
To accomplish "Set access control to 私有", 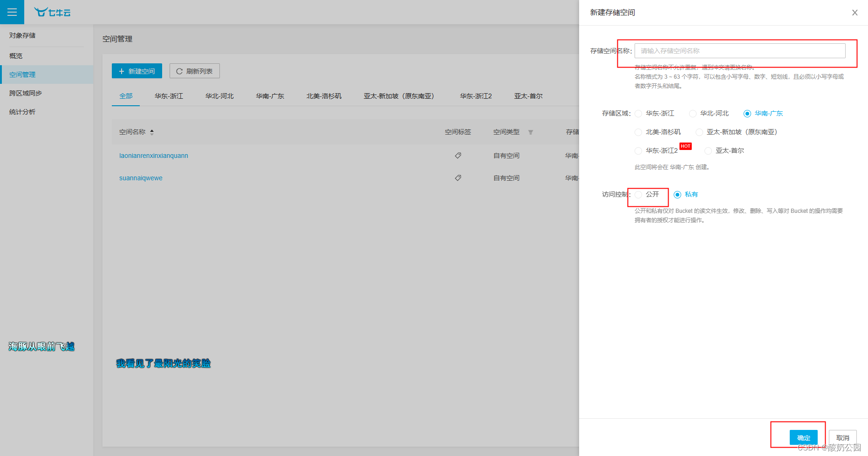I will point(677,195).
